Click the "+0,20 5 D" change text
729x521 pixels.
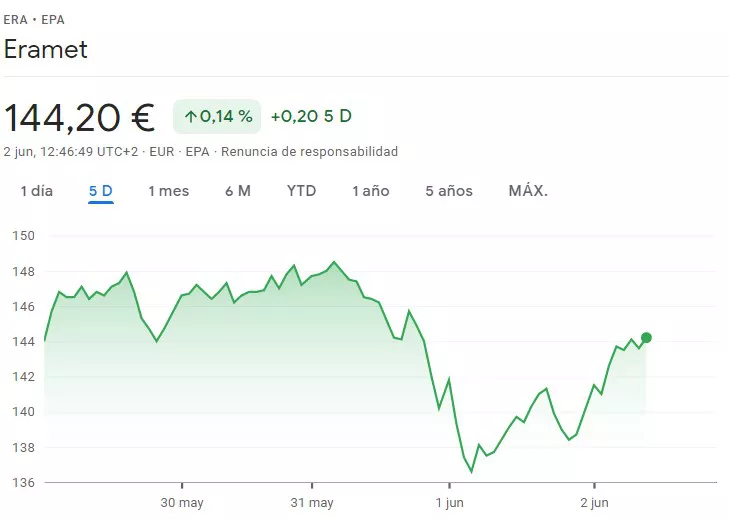311,116
